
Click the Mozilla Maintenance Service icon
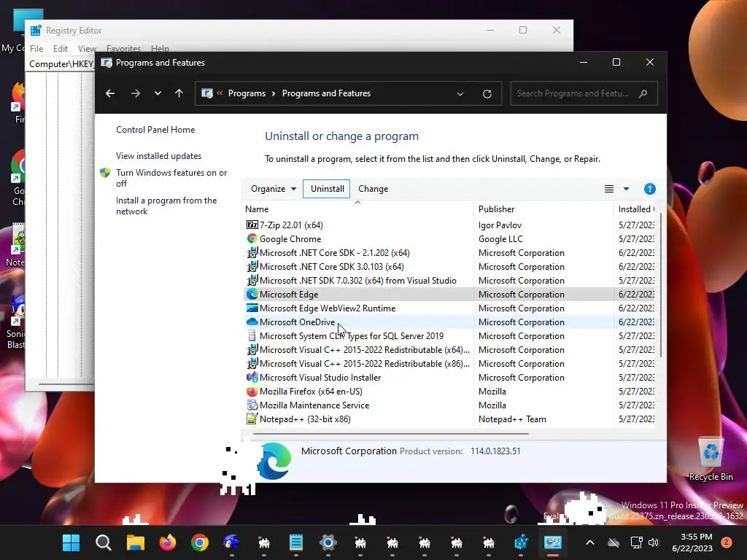252,405
